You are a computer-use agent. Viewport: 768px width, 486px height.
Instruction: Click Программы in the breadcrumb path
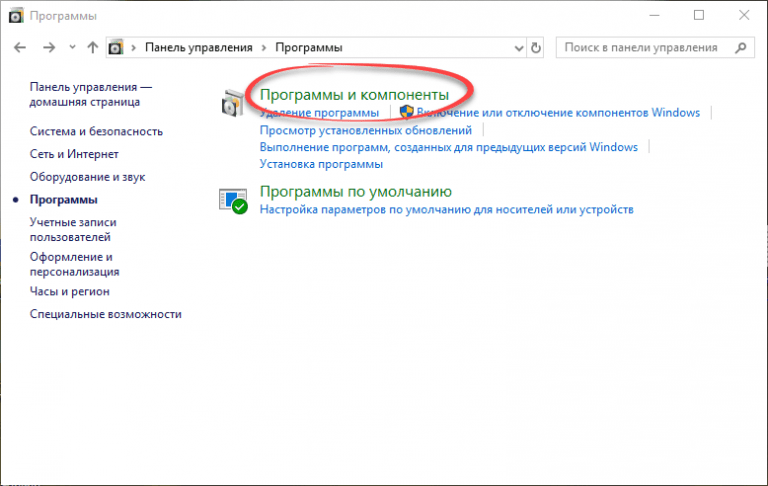[309, 48]
